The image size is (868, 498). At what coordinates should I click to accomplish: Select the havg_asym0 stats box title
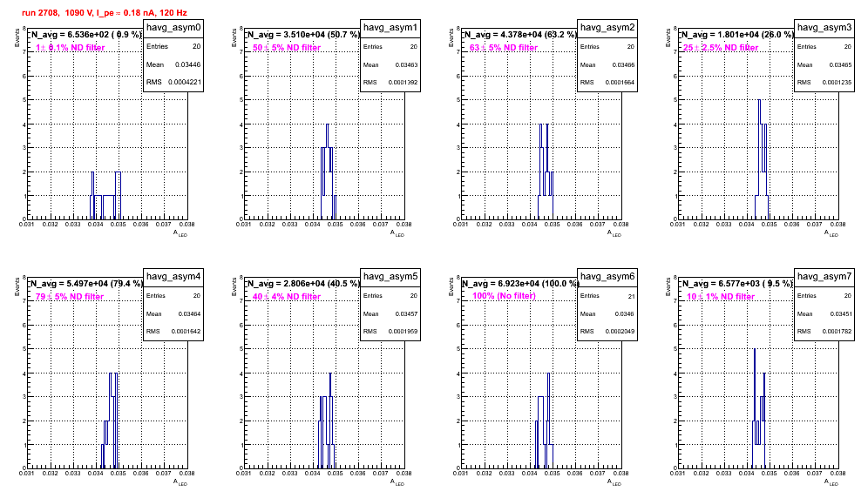click(x=173, y=28)
